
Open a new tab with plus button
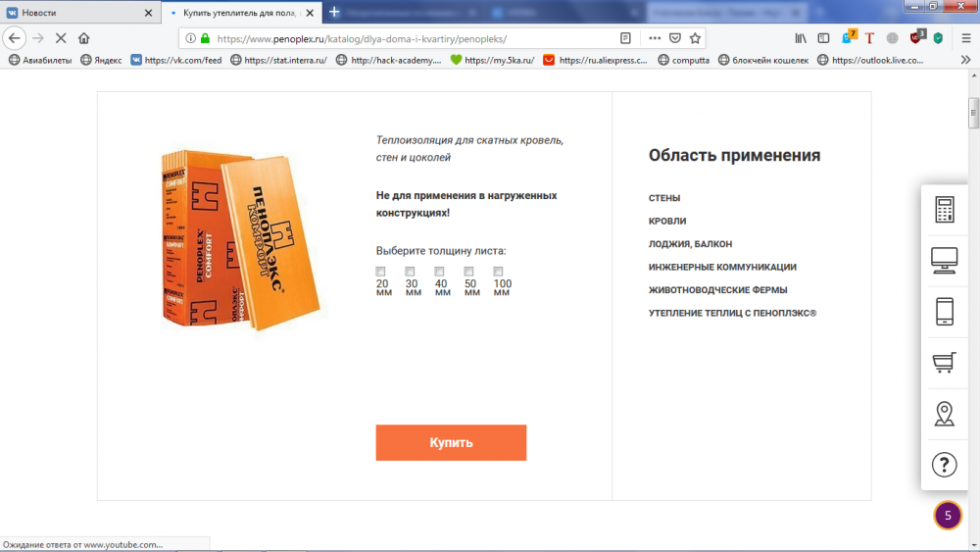pos(334,12)
